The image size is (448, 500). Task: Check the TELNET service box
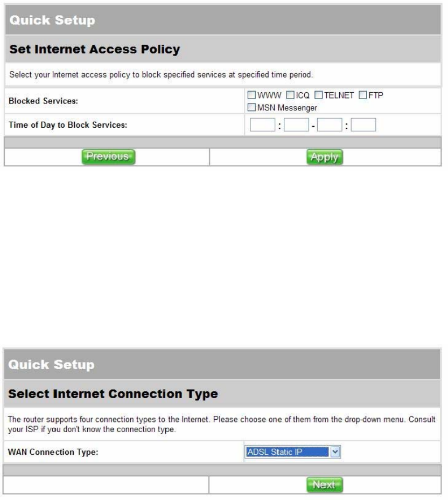click(318, 96)
